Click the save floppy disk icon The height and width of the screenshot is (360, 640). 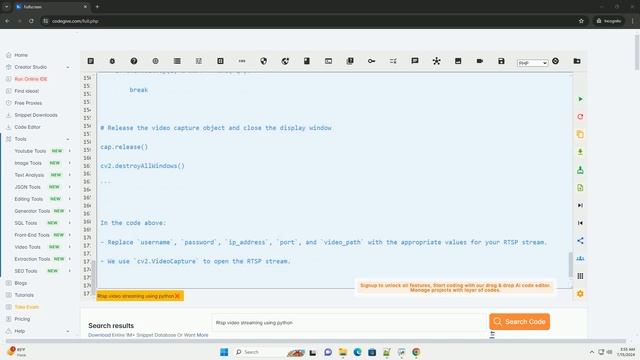(x=501, y=61)
